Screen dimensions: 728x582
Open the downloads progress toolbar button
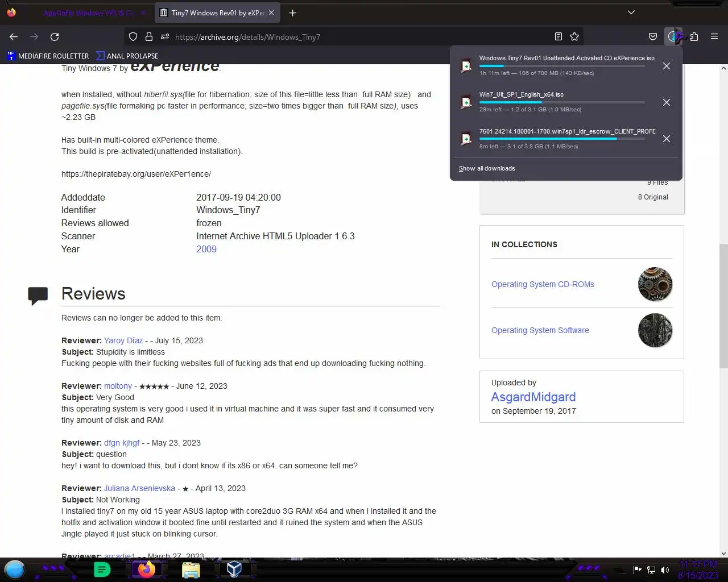coord(673,37)
